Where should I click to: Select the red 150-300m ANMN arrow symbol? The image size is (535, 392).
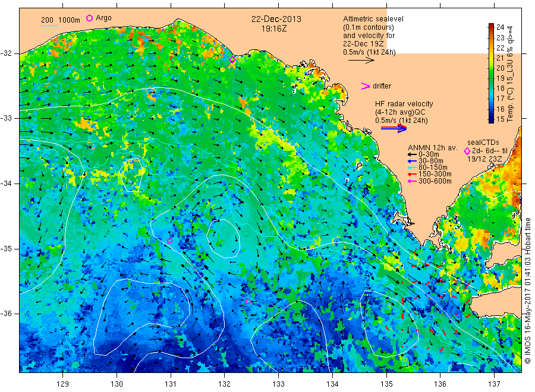tap(412, 175)
